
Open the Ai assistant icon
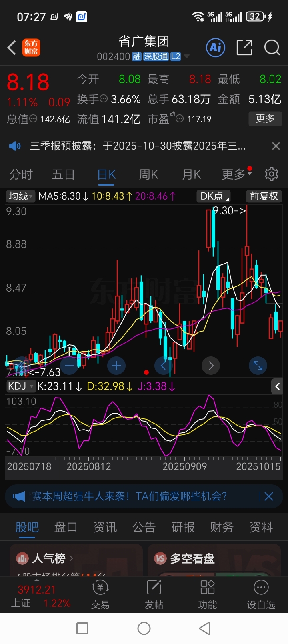216,48
